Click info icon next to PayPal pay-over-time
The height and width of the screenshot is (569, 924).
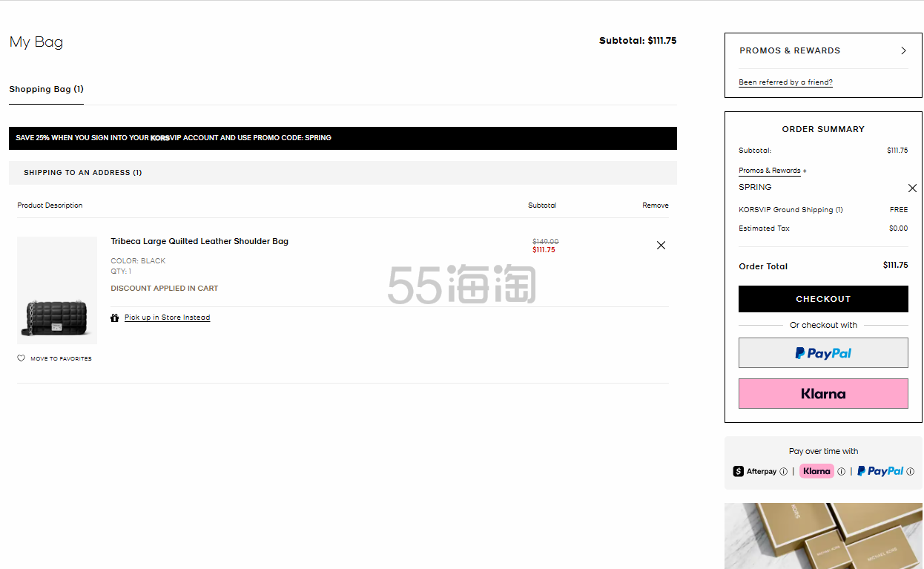click(910, 472)
